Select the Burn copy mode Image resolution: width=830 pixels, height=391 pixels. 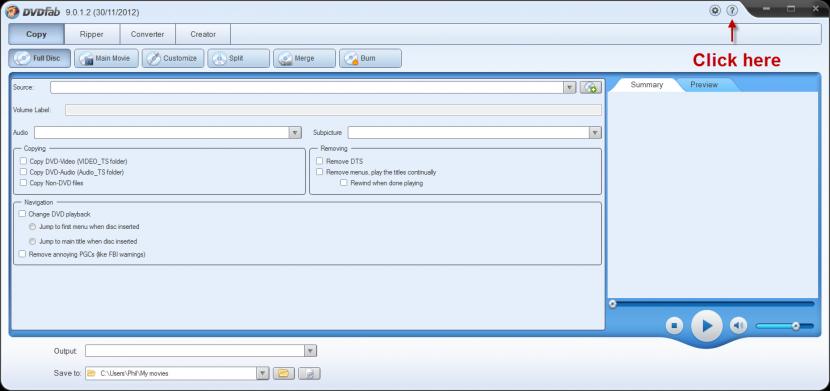[x=371, y=58]
